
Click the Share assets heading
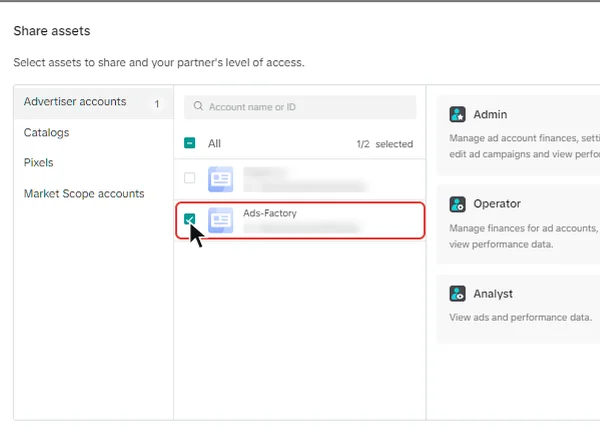(x=52, y=31)
